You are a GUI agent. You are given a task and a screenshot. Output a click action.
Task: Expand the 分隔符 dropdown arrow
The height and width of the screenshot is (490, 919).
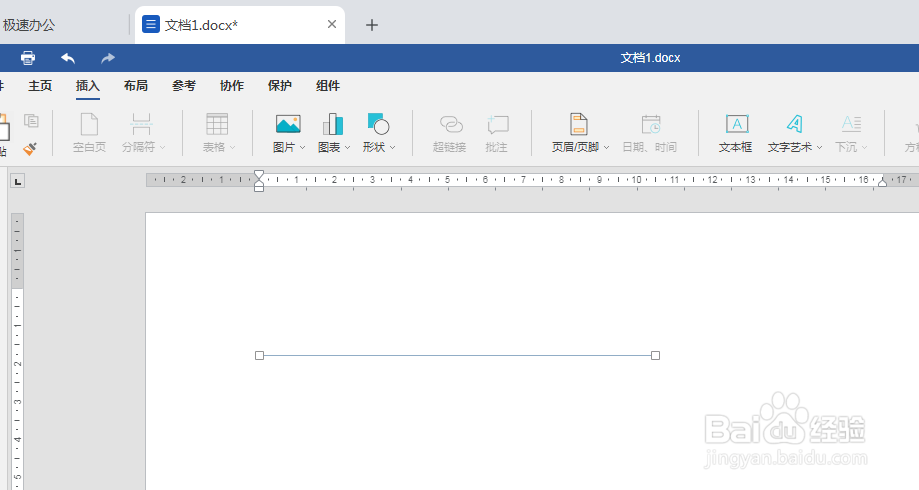162,148
